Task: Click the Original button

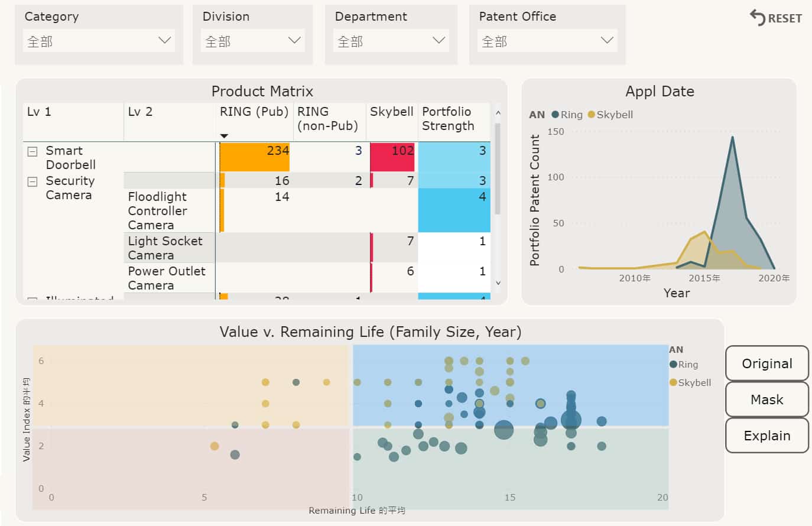Action: (x=766, y=363)
